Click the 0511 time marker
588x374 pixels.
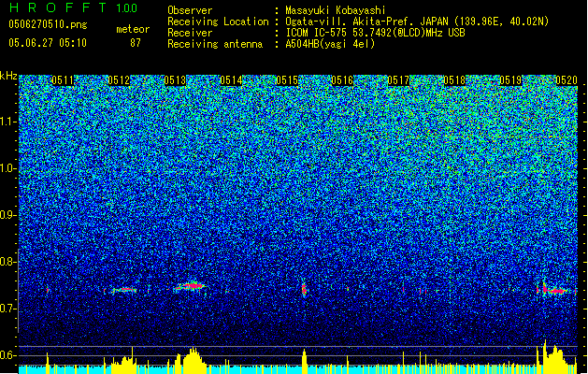63,80
